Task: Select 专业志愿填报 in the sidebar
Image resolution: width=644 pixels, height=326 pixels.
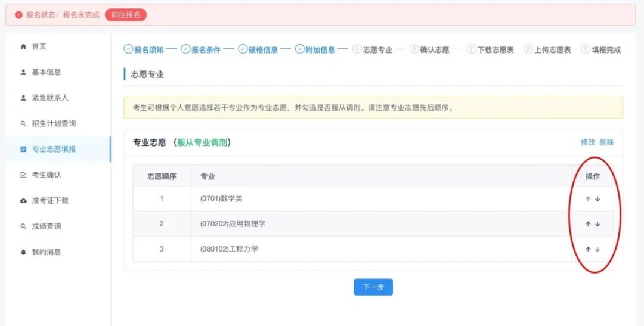Action: pyautogui.click(x=58, y=150)
